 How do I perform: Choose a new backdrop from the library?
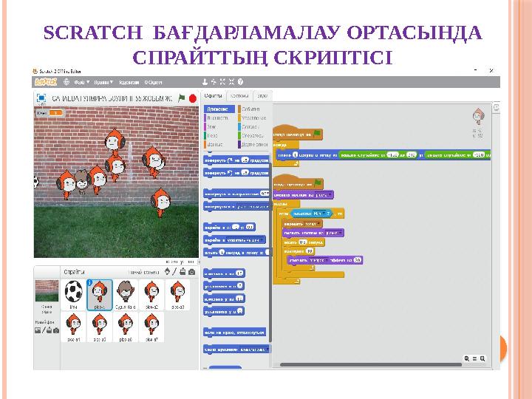tap(38, 330)
